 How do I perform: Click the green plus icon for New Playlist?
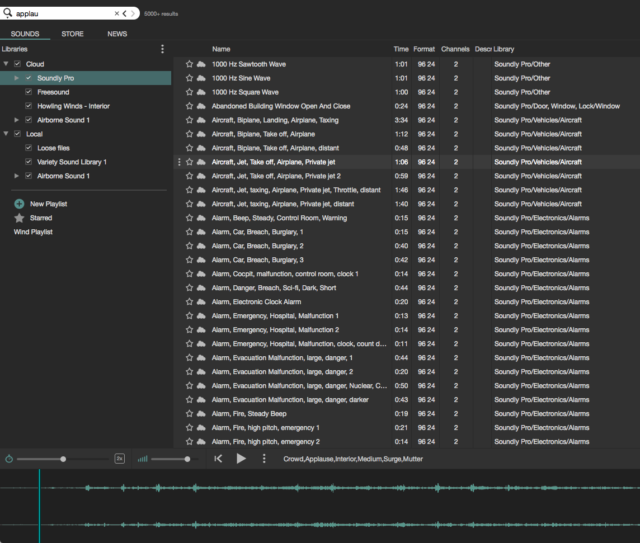(x=19, y=204)
